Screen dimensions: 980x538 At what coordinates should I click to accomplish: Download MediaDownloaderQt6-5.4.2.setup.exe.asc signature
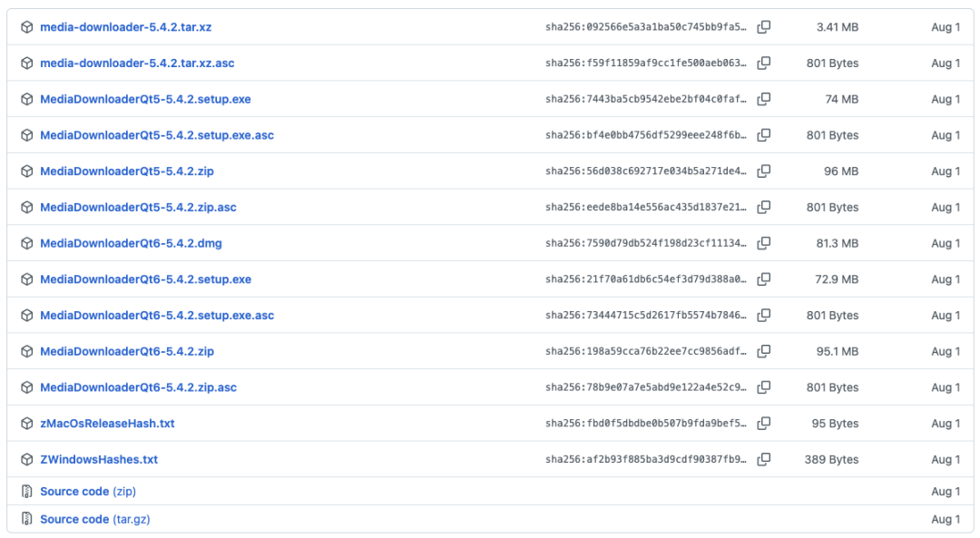point(157,316)
